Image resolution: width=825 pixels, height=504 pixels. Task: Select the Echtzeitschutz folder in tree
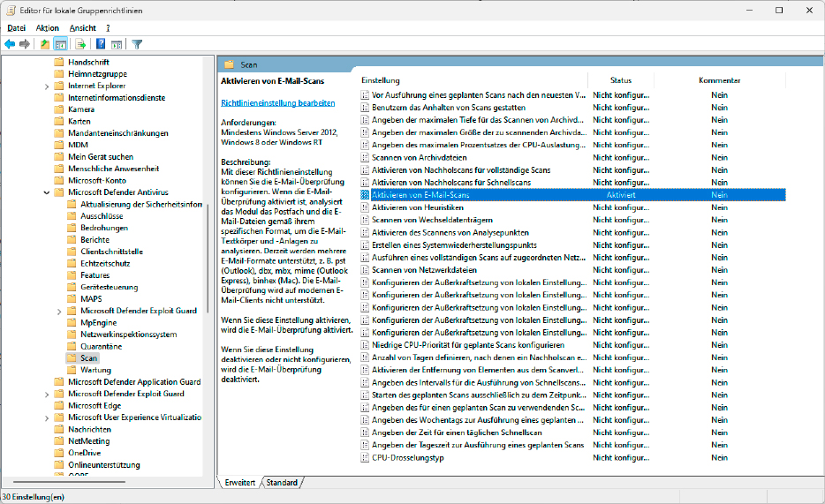(x=104, y=263)
